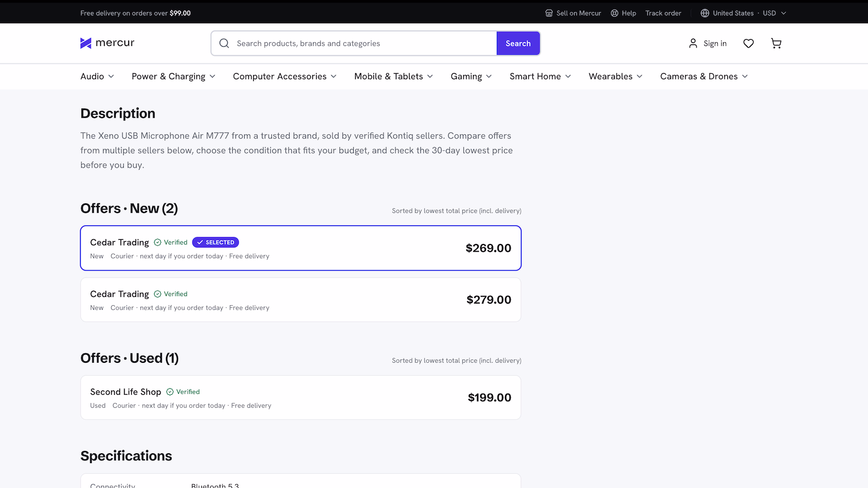This screenshot has height=488, width=868.
Task: Click the Sell on Mercur store icon
Action: pyautogui.click(x=549, y=13)
